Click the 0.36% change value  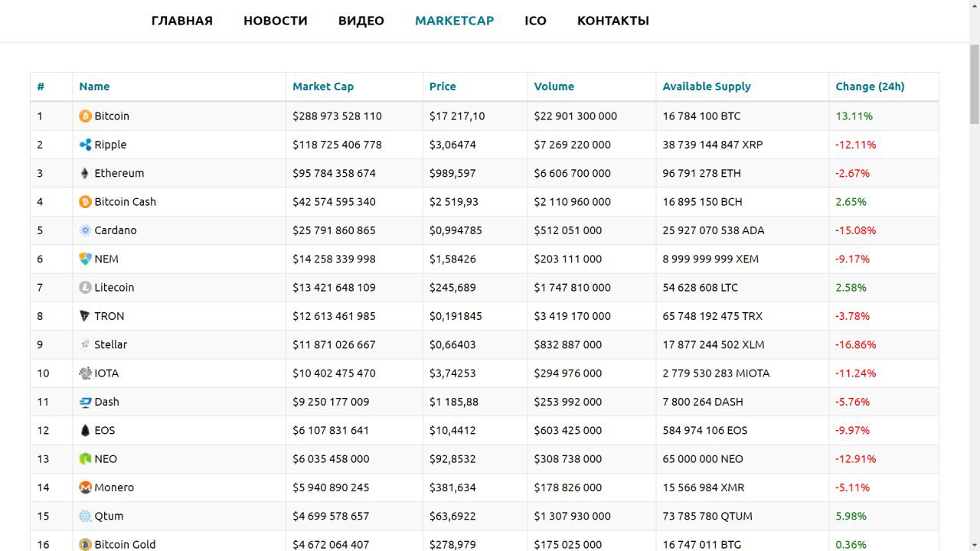click(851, 545)
